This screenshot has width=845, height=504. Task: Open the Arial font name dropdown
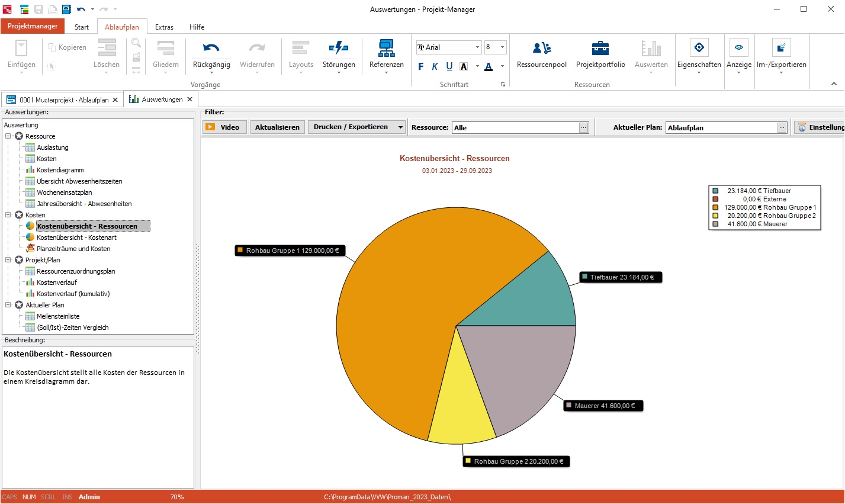point(477,47)
